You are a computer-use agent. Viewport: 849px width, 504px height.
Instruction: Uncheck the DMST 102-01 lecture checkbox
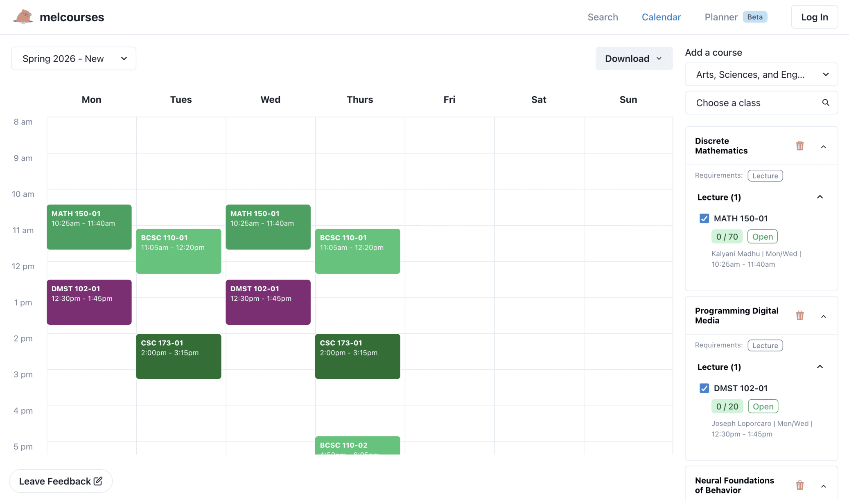coord(704,388)
